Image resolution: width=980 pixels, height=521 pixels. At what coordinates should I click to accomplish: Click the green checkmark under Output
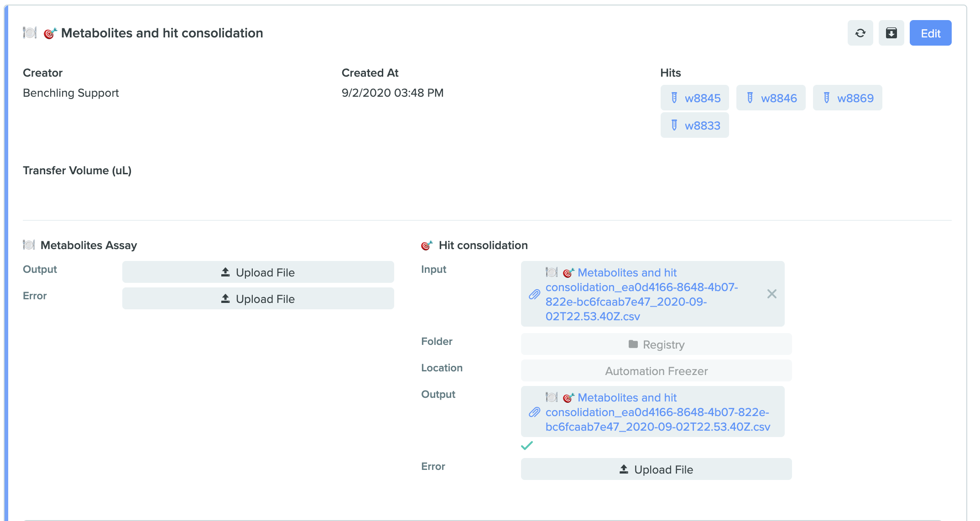pyautogui.click(x=527, y=445)
